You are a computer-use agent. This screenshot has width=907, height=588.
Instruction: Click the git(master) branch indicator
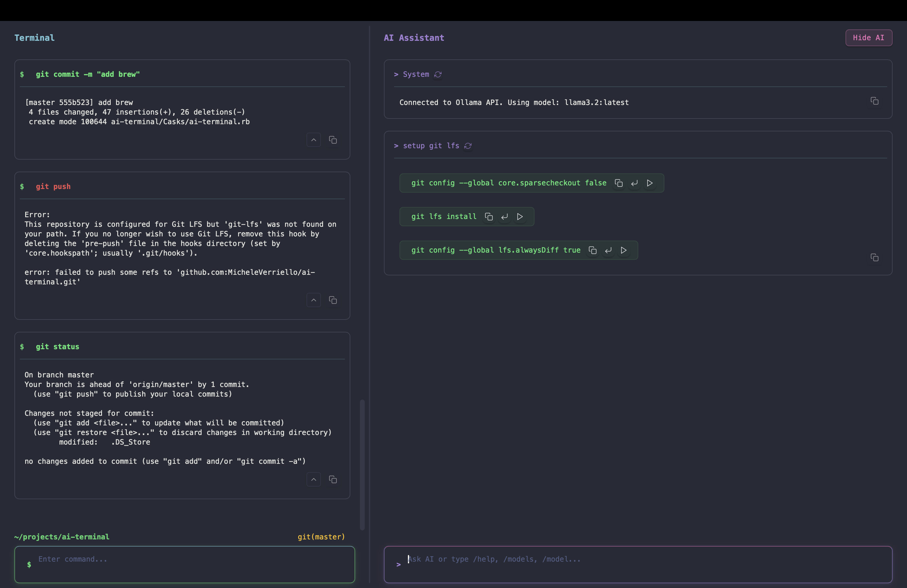pyautogui.click(x=321, y=537)
